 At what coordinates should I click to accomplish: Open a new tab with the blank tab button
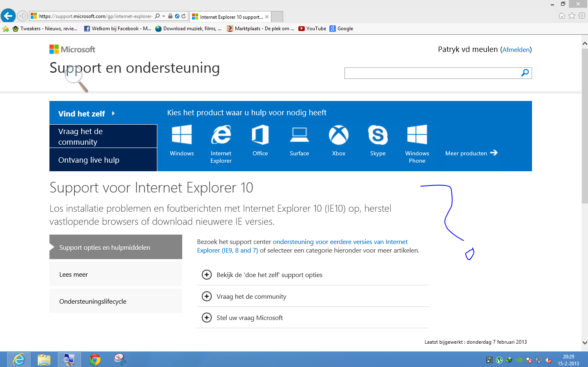click(277, 17)
